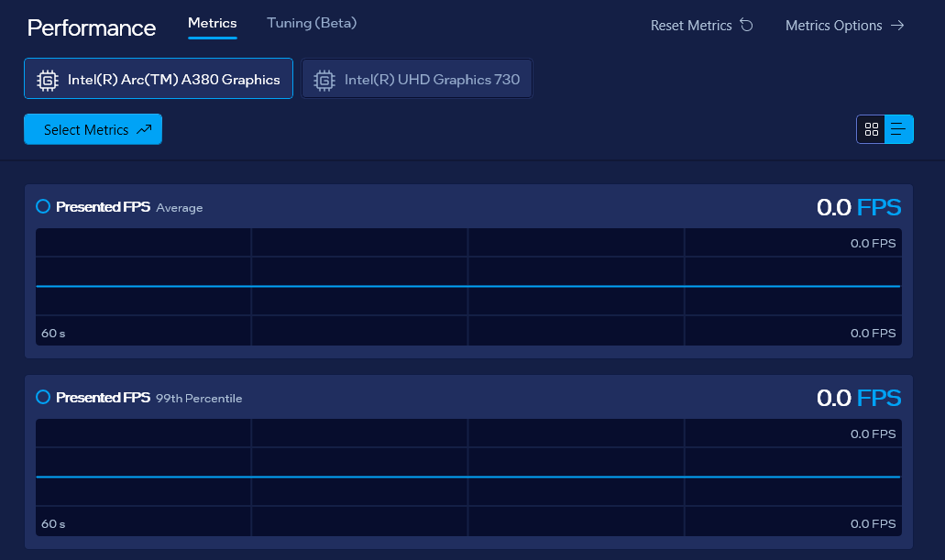Click the arrow icon beside Metrics Options
This screenshot has width=945, height=560.
pos(897,26)
